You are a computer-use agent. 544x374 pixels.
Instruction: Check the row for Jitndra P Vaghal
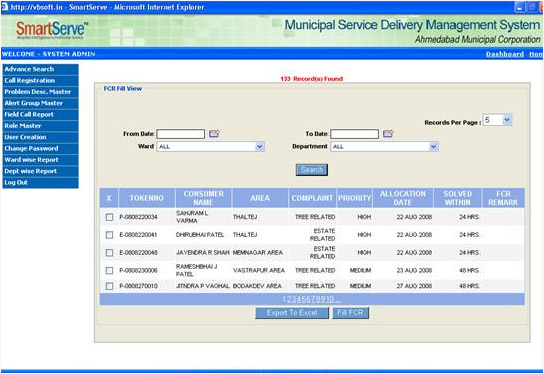(x=109, y=286)
